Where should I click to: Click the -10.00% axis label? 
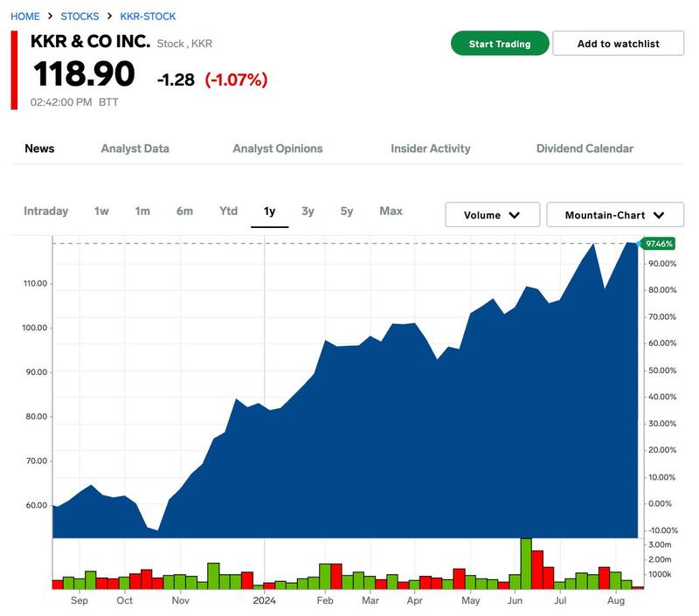click(x=662, y=530)
